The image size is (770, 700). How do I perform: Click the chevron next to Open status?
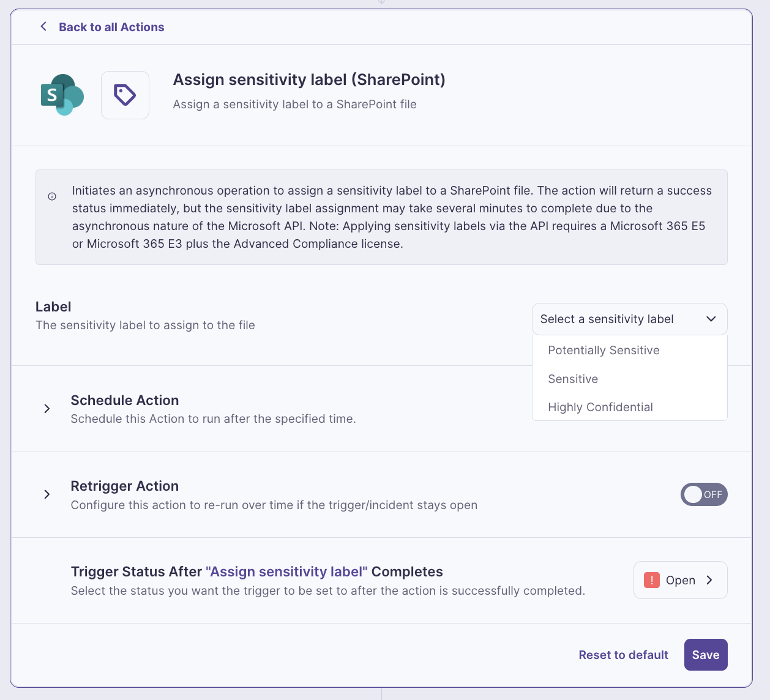tap(709, 580)
